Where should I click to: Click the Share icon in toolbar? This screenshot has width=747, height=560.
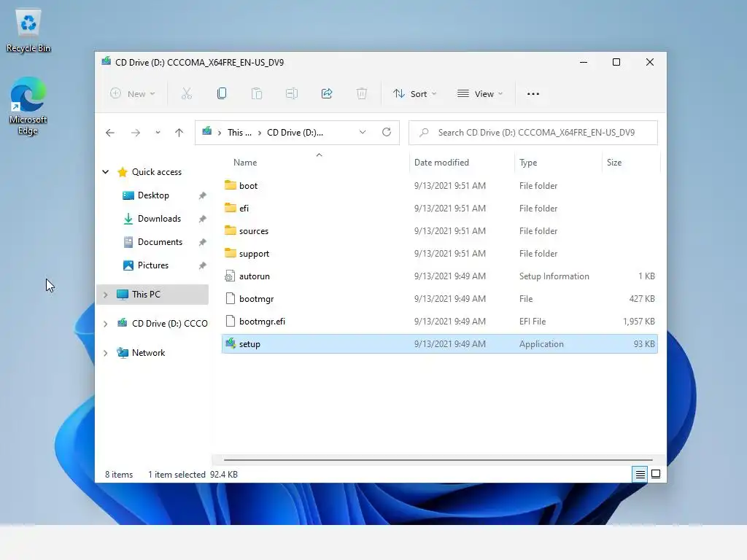coord(327,94)
